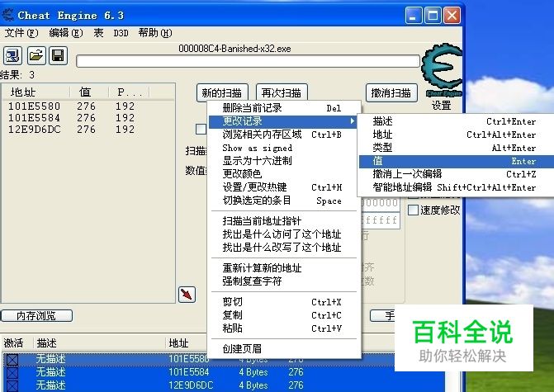This screenshot has width=554, height=392.
Task: Select 浏览相关内存区域 menu entry
Action: (284, 135)
